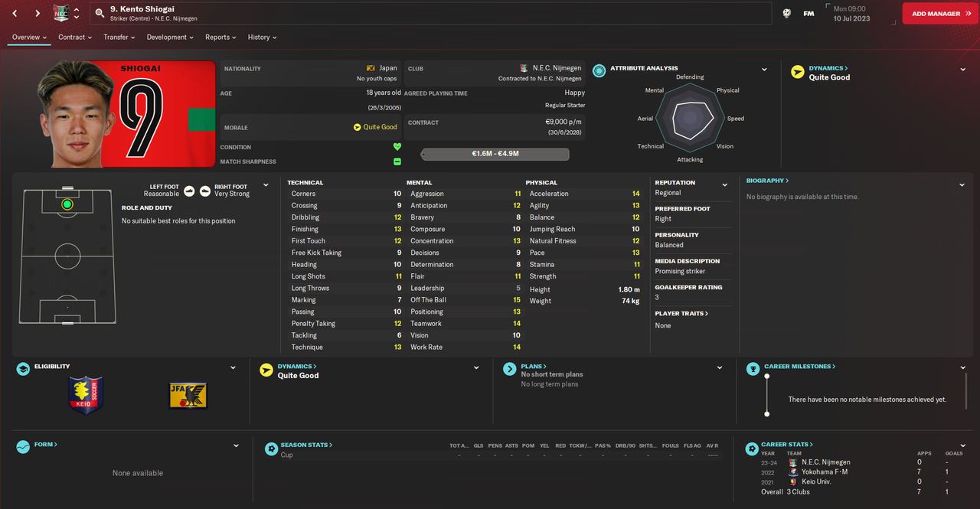
Task: Click the player portrait photo
Action: coord(75,114)
